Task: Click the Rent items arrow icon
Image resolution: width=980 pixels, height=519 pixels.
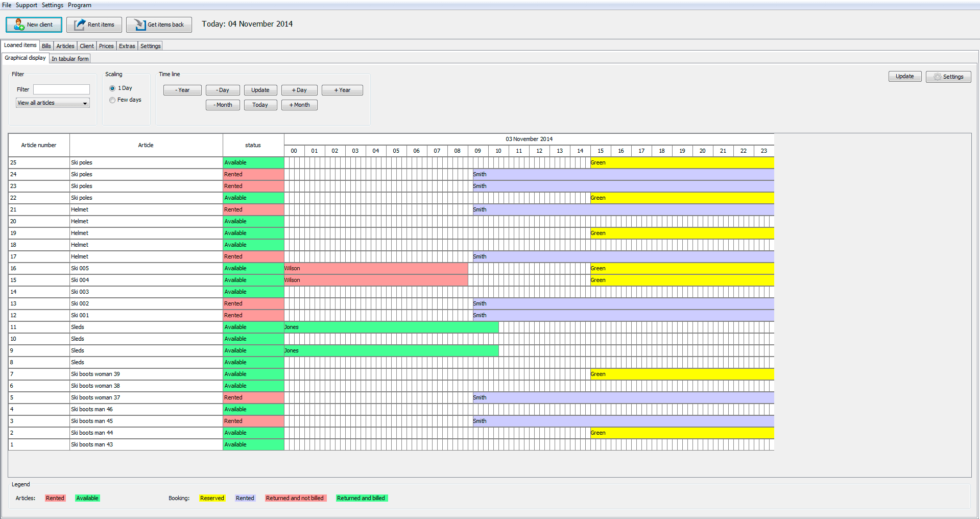Action: (80, 25)
